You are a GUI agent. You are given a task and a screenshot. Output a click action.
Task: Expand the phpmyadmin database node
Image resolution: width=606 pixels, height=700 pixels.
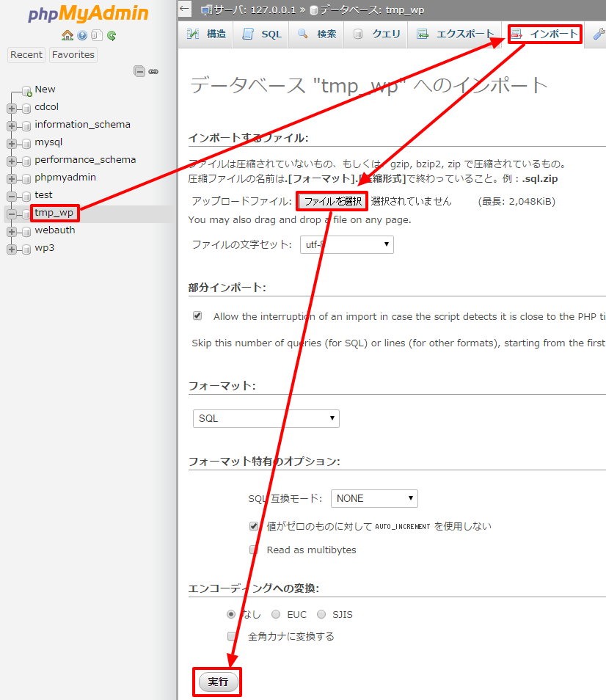pyautogui.click(x=12, y=178)
